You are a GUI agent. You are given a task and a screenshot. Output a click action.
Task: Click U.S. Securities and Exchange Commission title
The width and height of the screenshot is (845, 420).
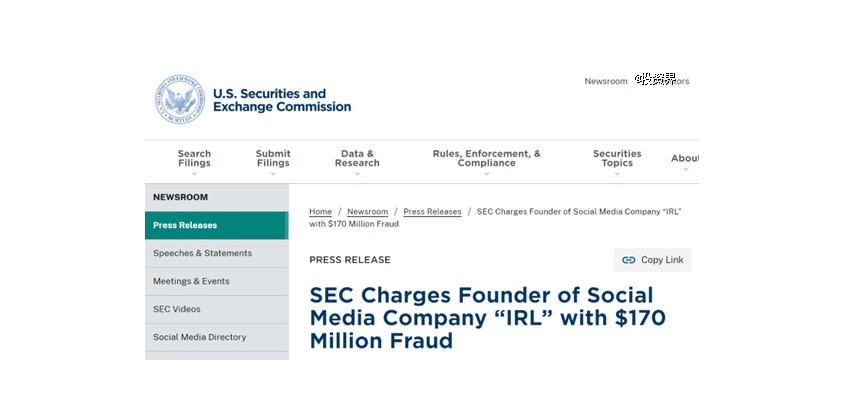[282, 100]
